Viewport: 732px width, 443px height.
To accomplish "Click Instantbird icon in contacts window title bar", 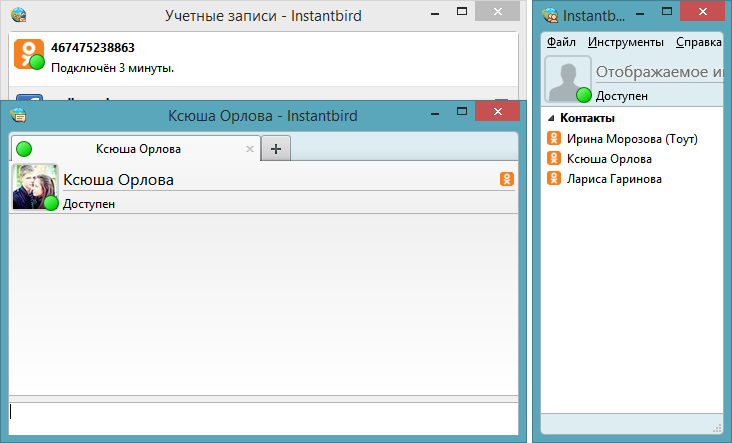I will tap(550, 15).
